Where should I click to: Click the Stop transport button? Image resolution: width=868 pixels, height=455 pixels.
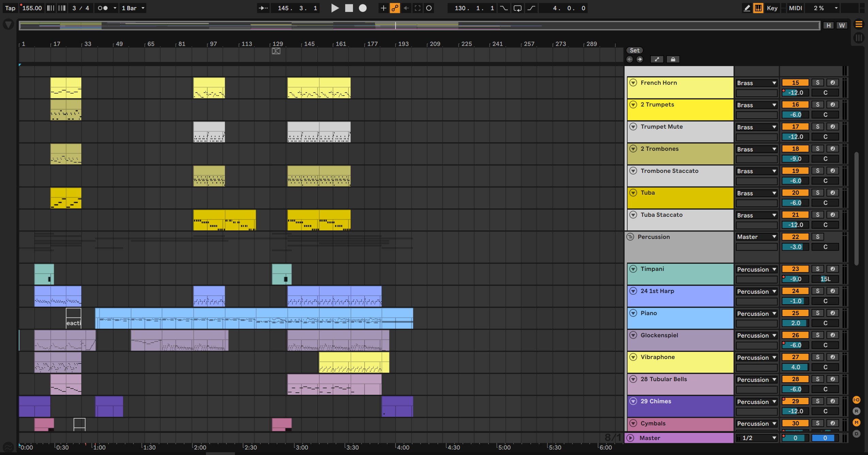pyautogui.click(x=349, y=8)
